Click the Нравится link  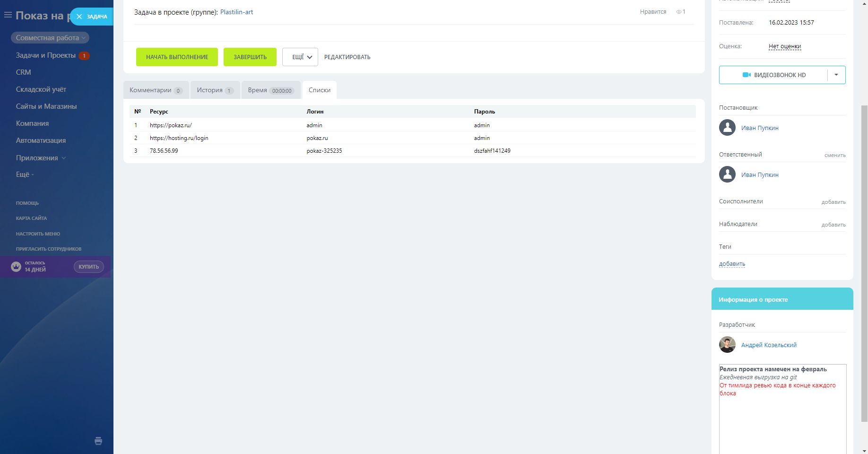click(x=653, y=12)
